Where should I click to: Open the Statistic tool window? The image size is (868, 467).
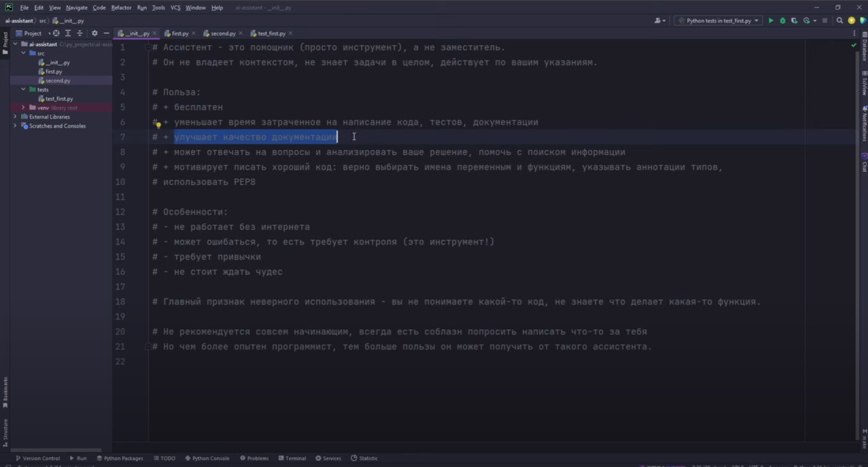(x=364, y=458)
